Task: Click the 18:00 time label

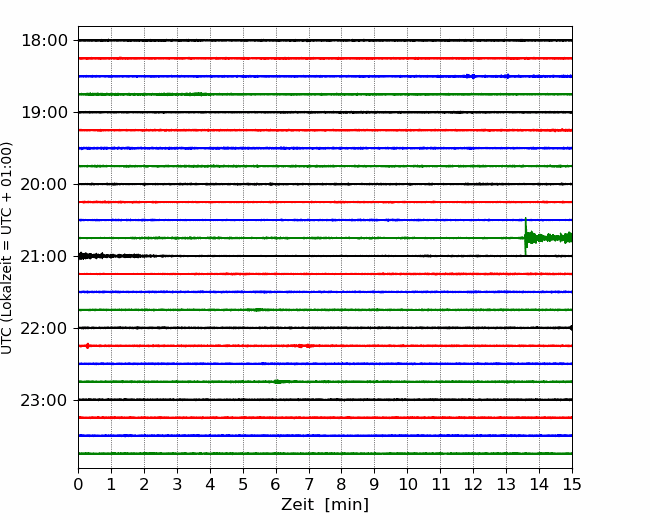Action: click(44, 41)
